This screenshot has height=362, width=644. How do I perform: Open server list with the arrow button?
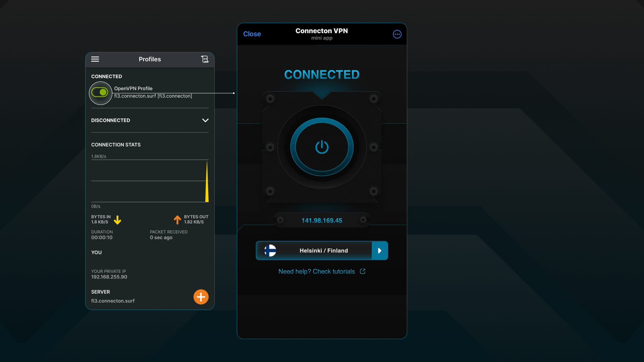pyautogui.click(x=380, y=250)
